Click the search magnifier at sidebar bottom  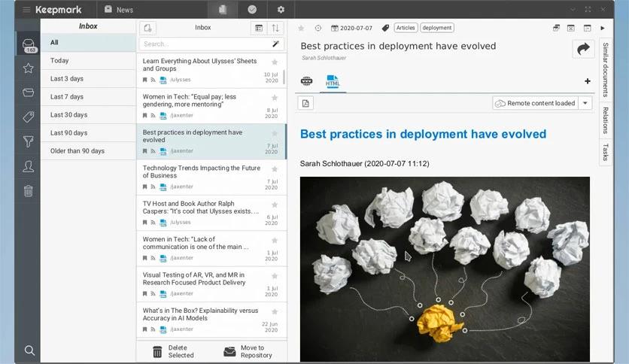(x=29, y=350)
